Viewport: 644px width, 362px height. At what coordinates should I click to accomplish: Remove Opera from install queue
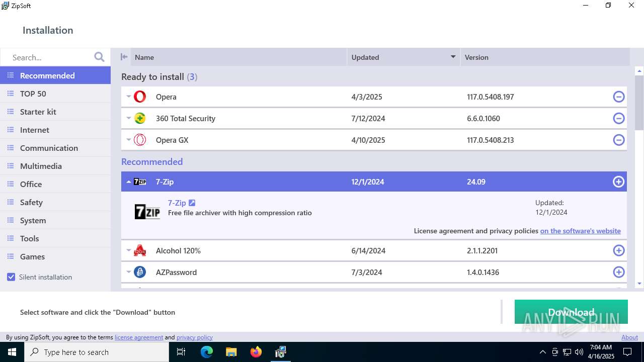[x=619, y=97]
